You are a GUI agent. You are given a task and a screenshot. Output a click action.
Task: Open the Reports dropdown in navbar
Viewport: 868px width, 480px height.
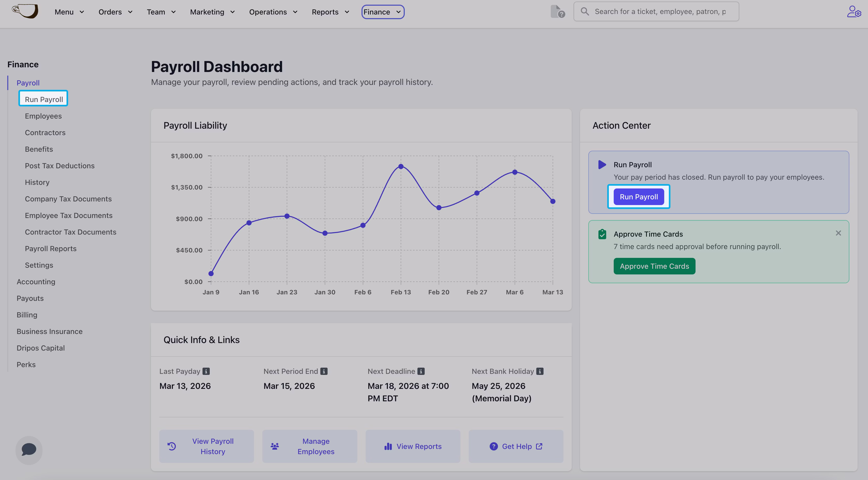[330, 12]
